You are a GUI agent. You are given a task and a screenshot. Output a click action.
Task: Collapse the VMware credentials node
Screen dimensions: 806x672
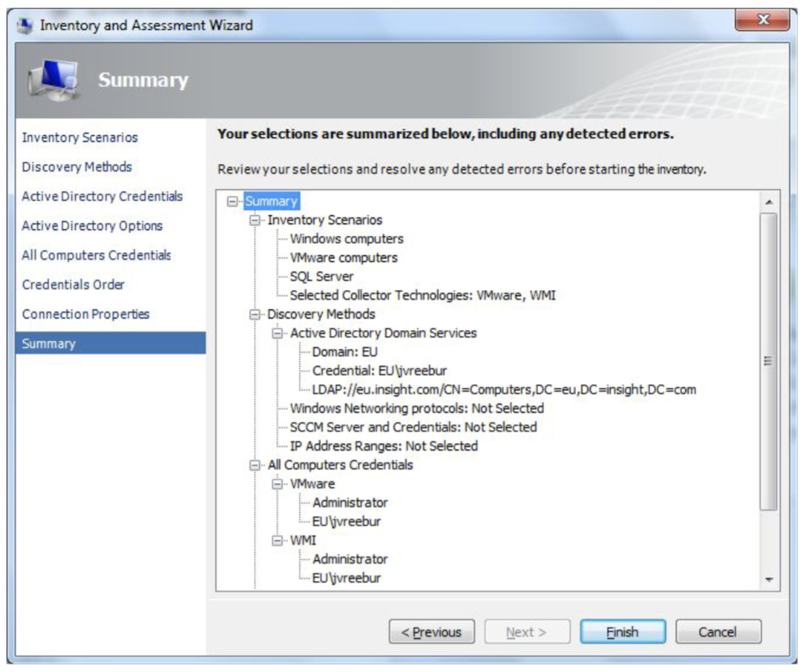coord(278,484)
